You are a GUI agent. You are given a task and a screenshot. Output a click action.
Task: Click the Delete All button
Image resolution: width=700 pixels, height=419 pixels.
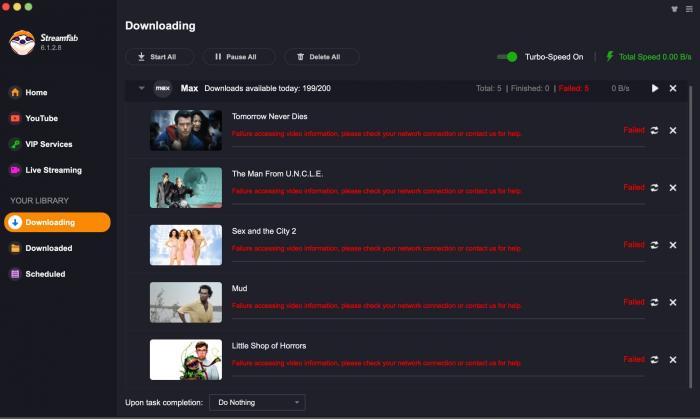pyautogui.click(x=321, y=57)
